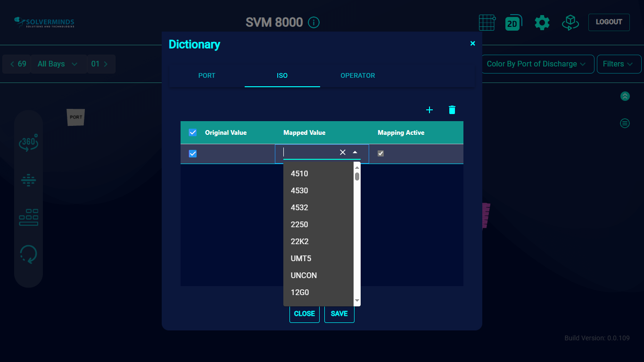The width and height of the screenshot is (644, 362).
Task: Select 4532 in the dropdown list
Action: click(318, 207)
